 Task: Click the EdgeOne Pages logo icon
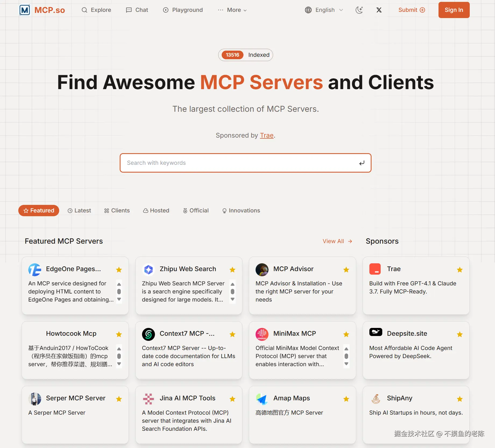coord(35,269)
